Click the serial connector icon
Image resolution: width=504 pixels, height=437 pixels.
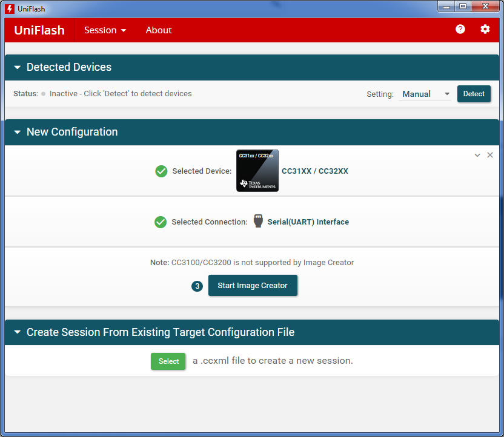click(258, 221)
